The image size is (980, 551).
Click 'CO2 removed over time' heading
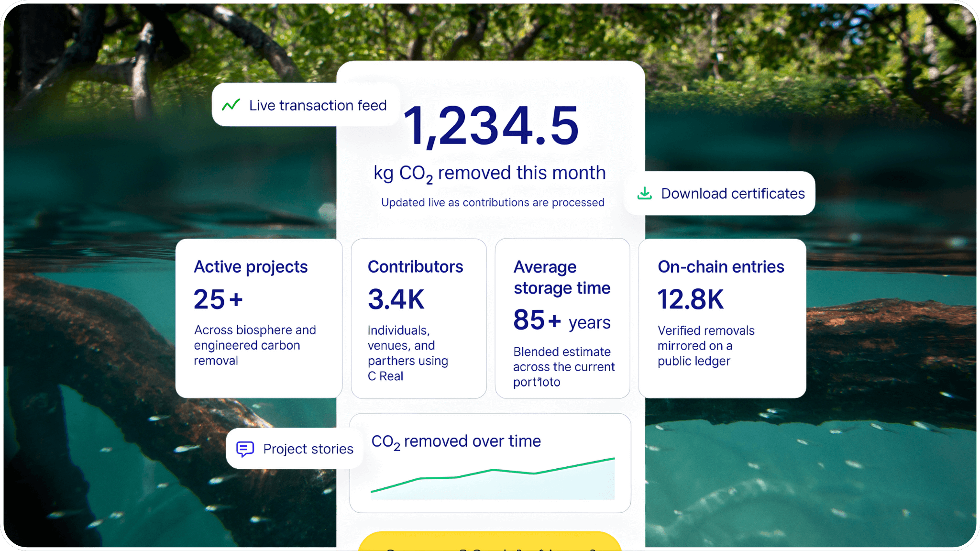click(x=456, y=442)
